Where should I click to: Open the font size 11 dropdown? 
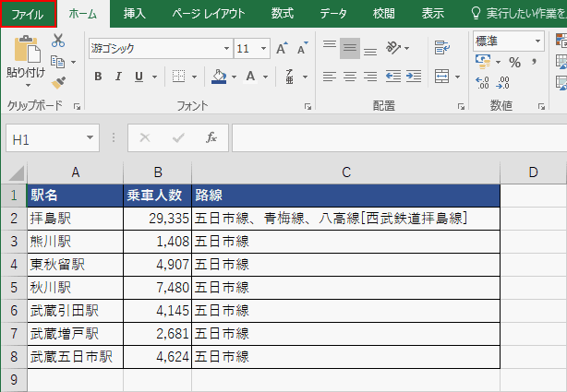(x=263, y=48)
